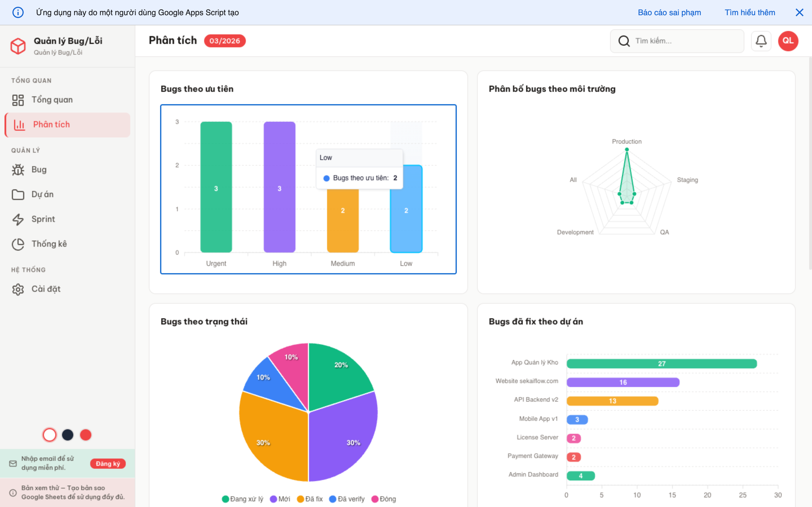This screenshot has width=812, height=507.
Task: Select the Tổng quan dashboard icon
Action: point(18,99)
